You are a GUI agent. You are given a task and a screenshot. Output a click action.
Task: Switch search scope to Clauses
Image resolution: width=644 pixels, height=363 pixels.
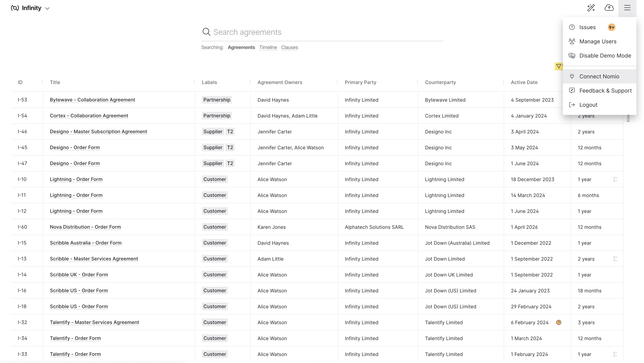point(289,47)
